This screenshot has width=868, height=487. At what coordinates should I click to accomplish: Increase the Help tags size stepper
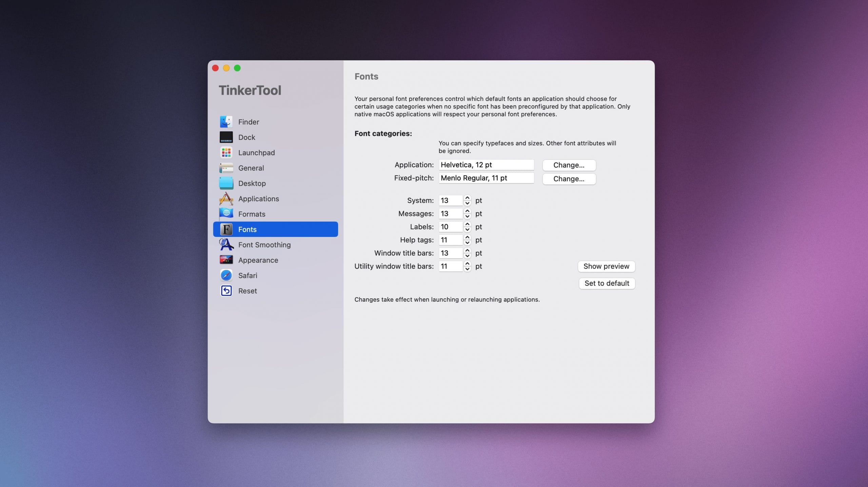pyautogui.click(x=467, y=237)
